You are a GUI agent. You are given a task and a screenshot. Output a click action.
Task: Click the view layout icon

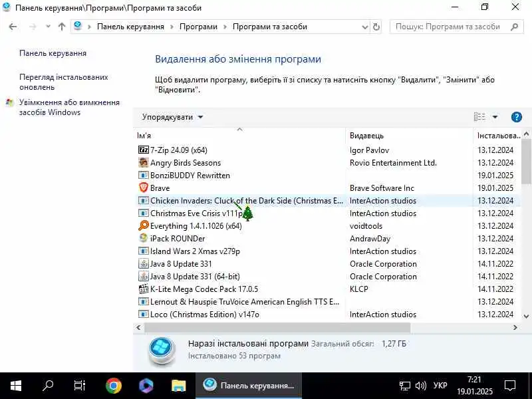coord(479,117)
